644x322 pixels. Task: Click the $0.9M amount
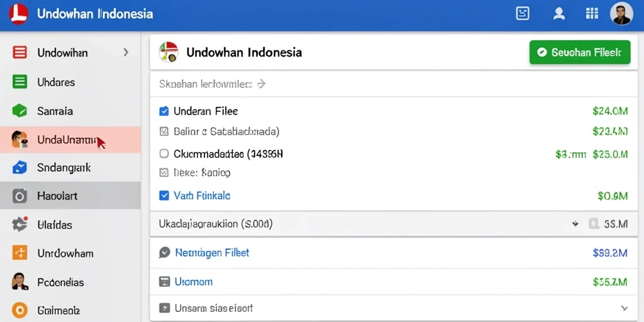(613, 196)
